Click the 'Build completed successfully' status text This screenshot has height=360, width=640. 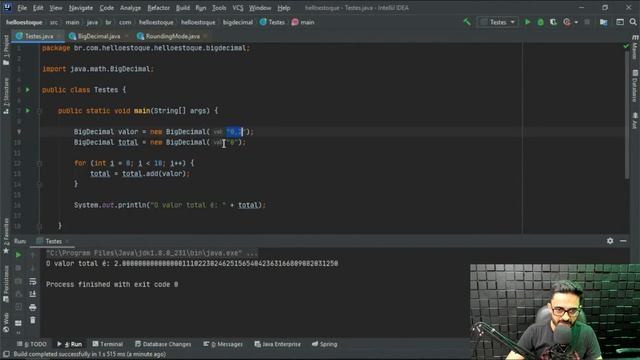pos(90,354)
